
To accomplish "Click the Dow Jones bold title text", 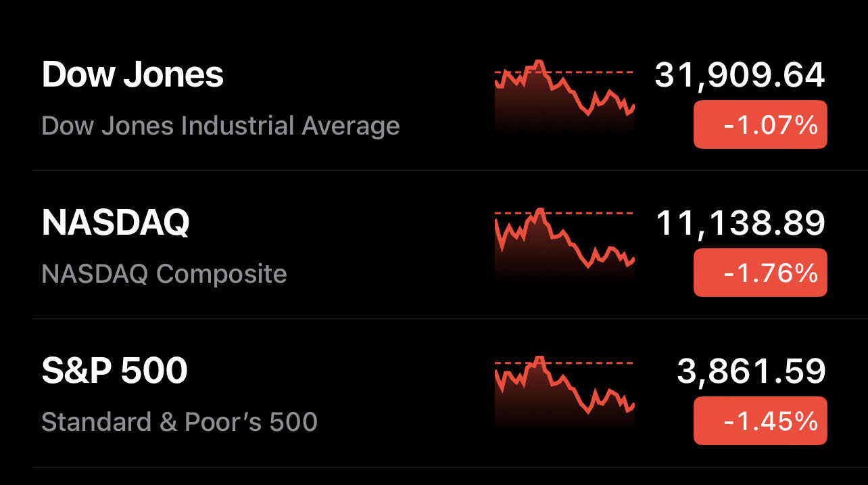I will tap(132, 74).
